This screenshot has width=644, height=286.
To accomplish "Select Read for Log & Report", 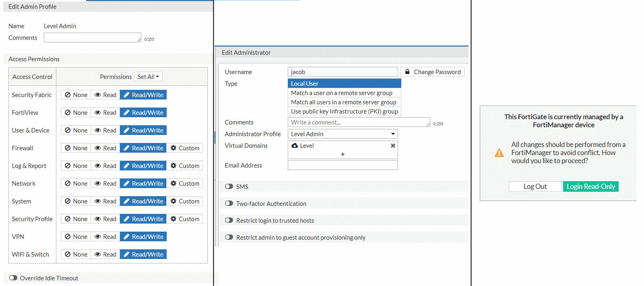I will tap(105, 166).
